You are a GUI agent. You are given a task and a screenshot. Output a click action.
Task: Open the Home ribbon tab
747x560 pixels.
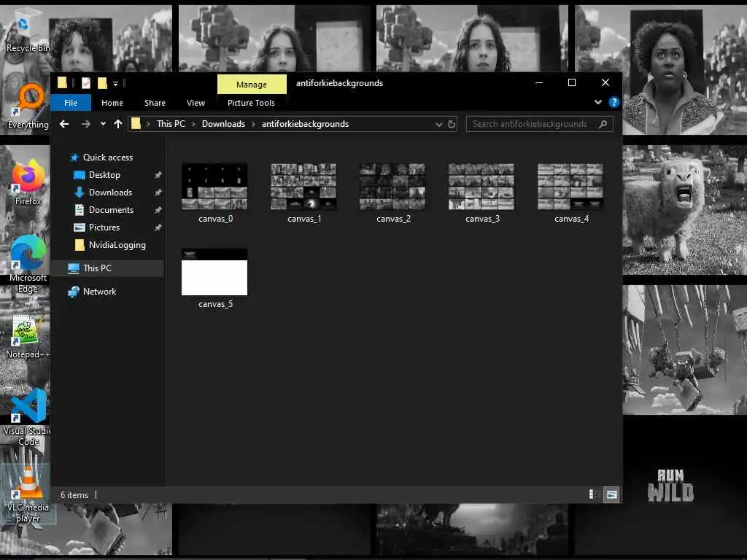[x=112, y=103]
